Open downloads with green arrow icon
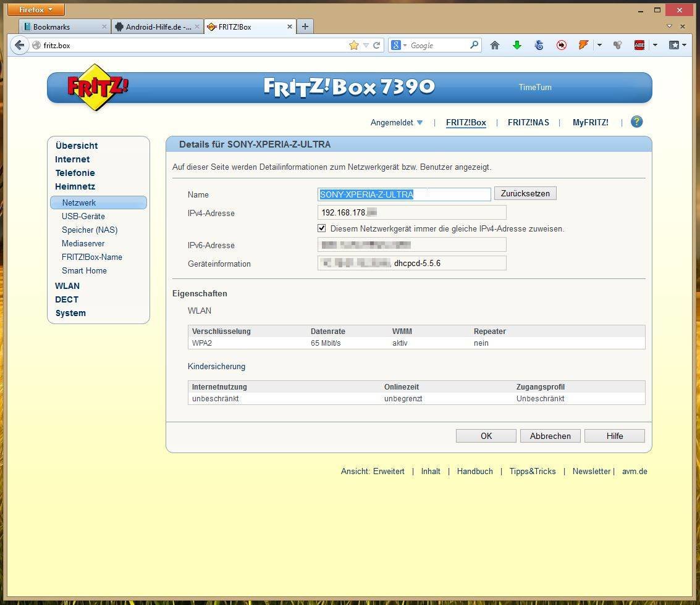Image resolution: width=700 pixels, height=605 pixels. pos(517,45)
